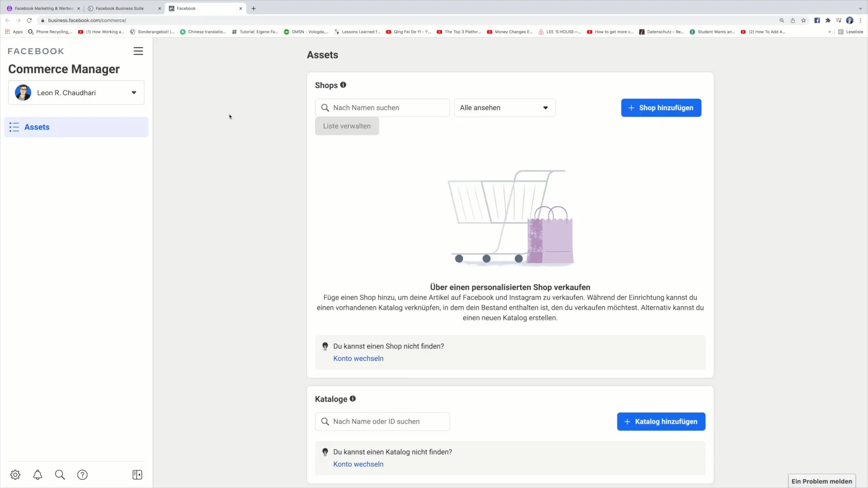Open Chinese translatio... bookmark
The image size is (868, 488).
click(x=203, y=32)
